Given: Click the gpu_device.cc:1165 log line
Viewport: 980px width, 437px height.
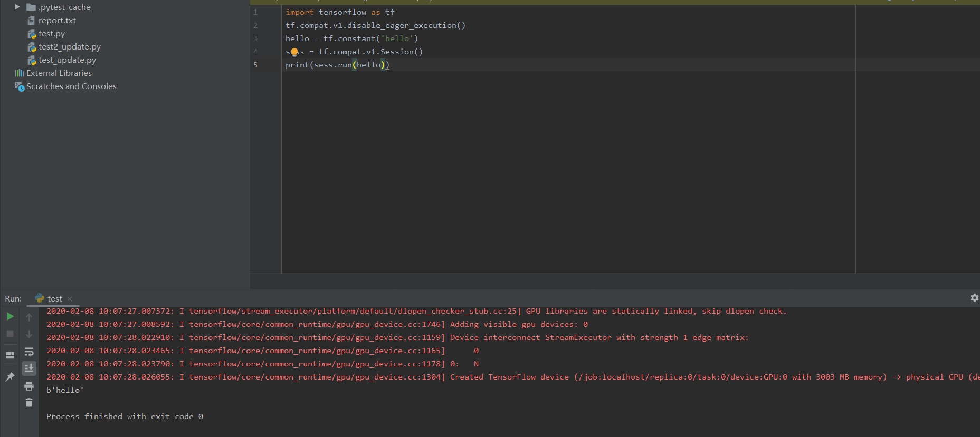Looking at the screenshot, I should 262,351.
